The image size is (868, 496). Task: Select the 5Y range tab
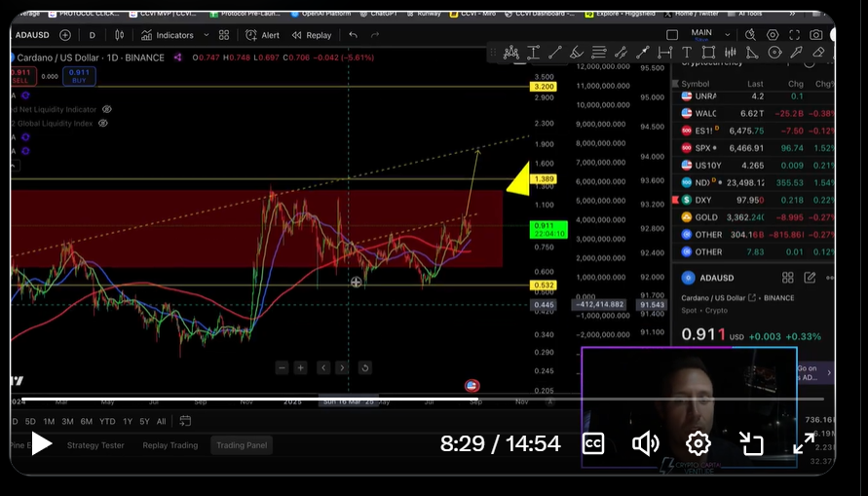tap(144, 421)
